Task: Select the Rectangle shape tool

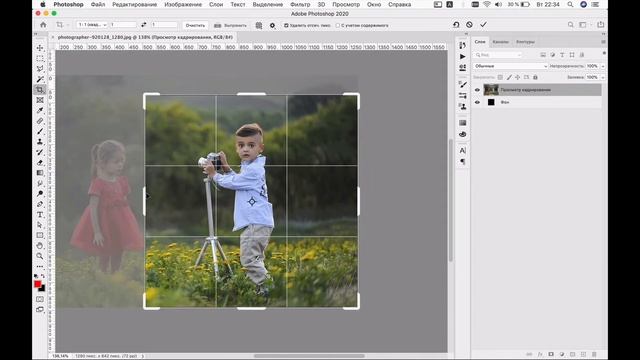Action: [x=40, y=235]
